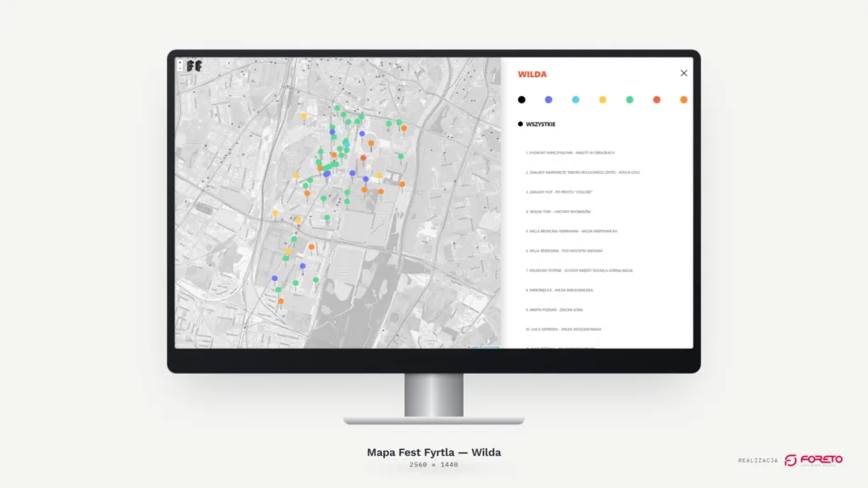Zoom out on the map
The width and height of the screenshot is (868, 488).
click(180, 68)
